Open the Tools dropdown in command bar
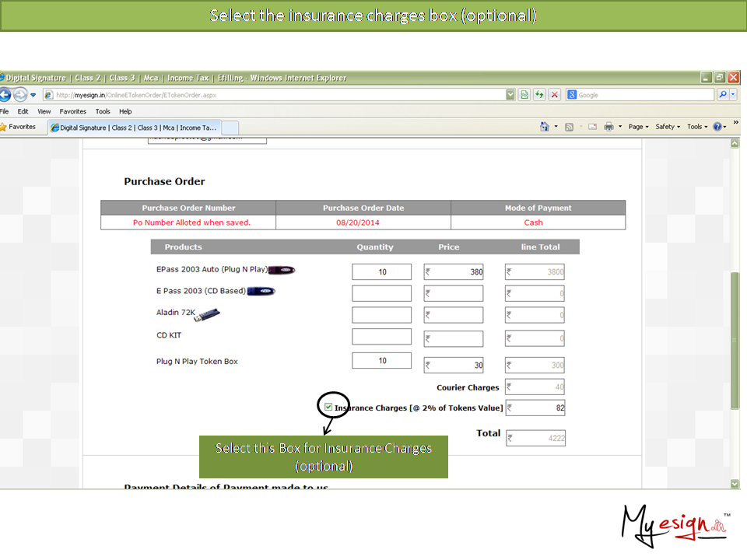Image resolution: width=747 pixels, height=560 pixels. point(696,127)
